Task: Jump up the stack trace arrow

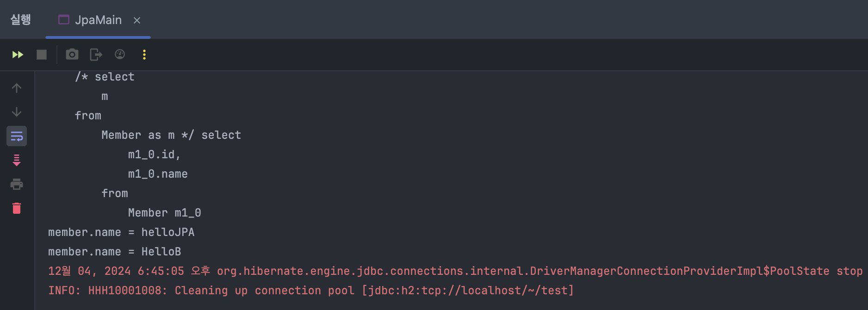Action: pos(17,88)
